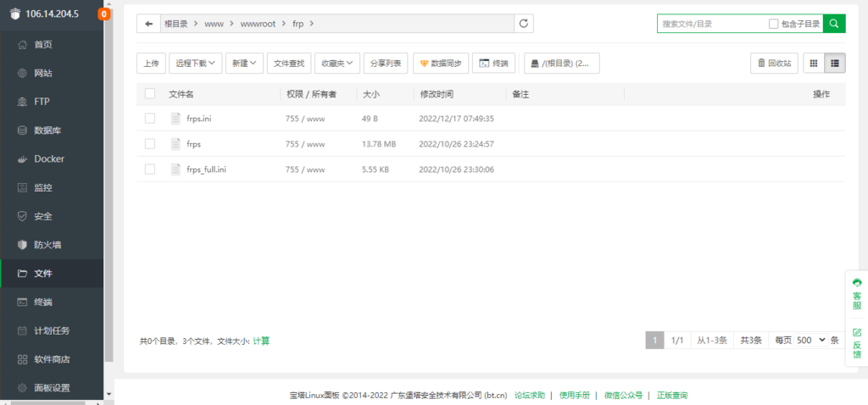Screen dimensions: 868x405
Task: Click the 上传 upload button
Action: click(x=151, y=63)
